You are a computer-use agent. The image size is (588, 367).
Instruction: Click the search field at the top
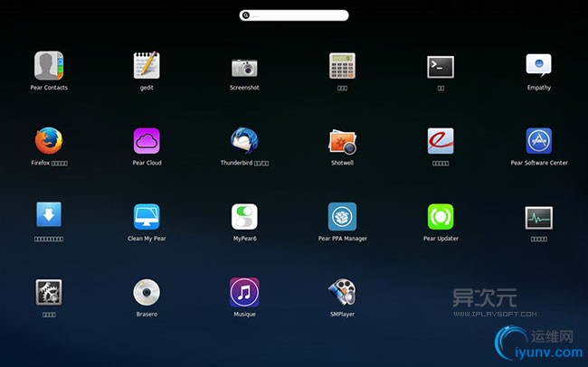tap(294, 15)
